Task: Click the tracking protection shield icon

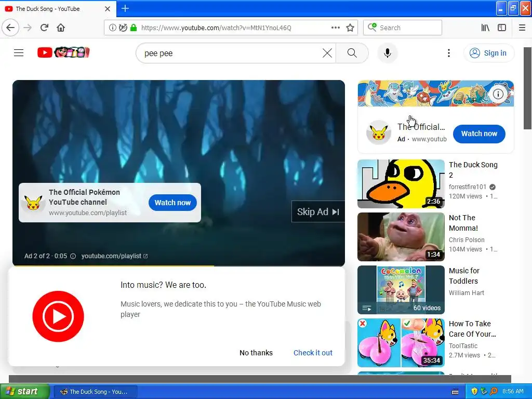Action: pos(123,28)
